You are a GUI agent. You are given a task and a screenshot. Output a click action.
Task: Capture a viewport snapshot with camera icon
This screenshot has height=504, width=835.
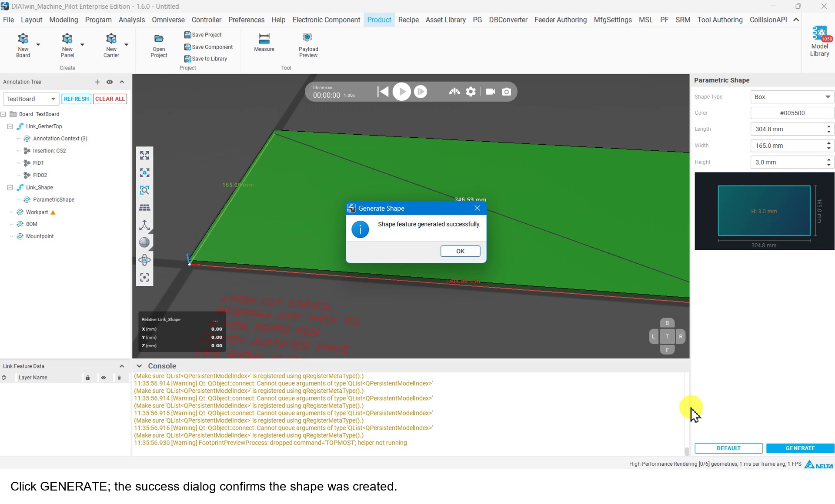click(506, 92)
